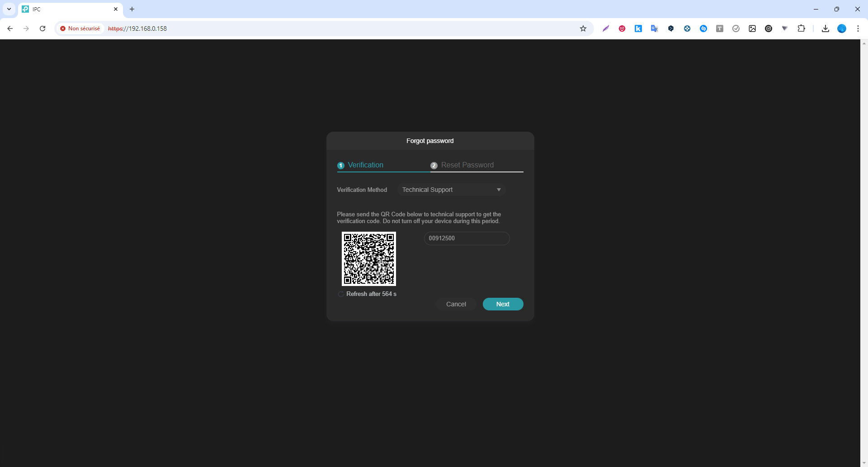This screenshot has height=467, width=868.
Task: Open the purple feather extension
Action: [606, 29]
